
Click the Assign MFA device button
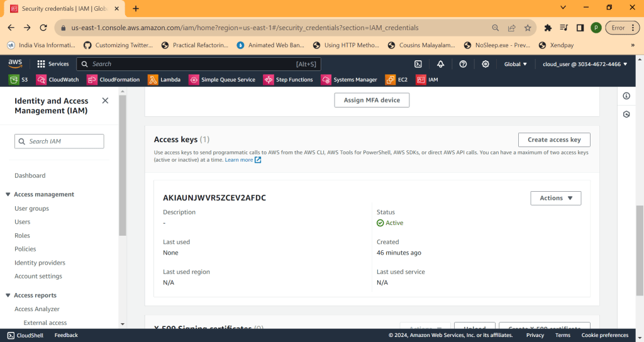point(372,101)
